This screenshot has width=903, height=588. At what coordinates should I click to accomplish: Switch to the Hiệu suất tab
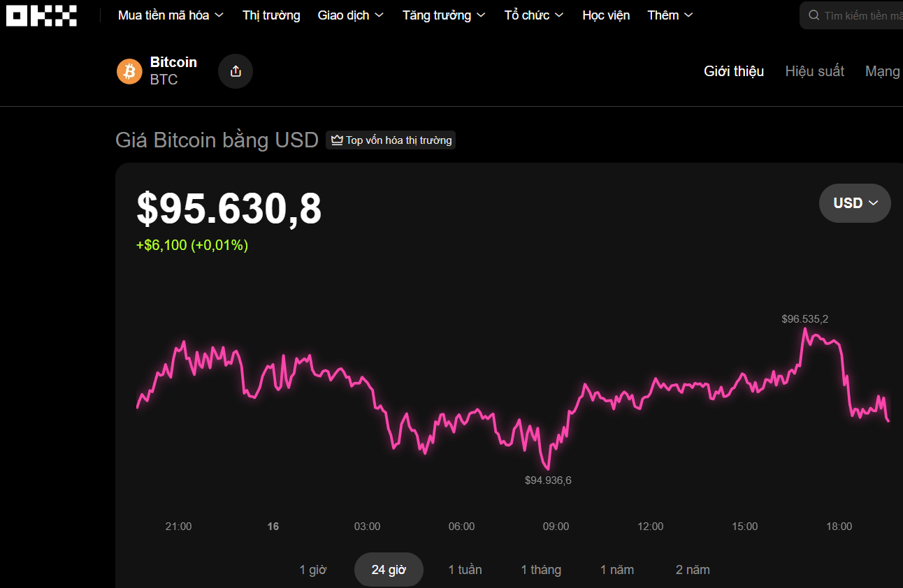coord(814,71)
